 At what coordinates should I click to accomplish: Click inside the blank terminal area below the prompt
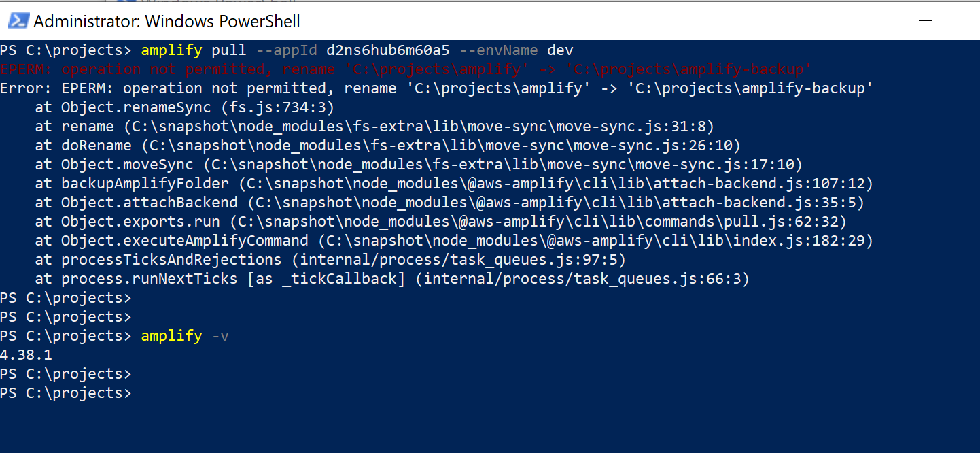476,429
